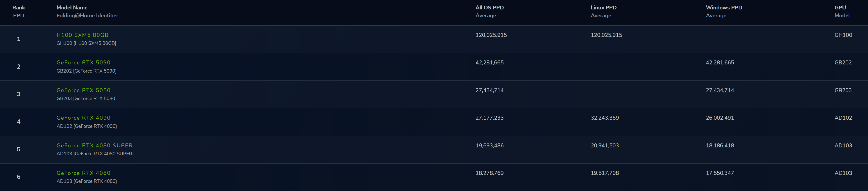The height and width of the screenshot is (191, 868).
Task: Click the GH100 GPU model cell
Action: point(843,35)
